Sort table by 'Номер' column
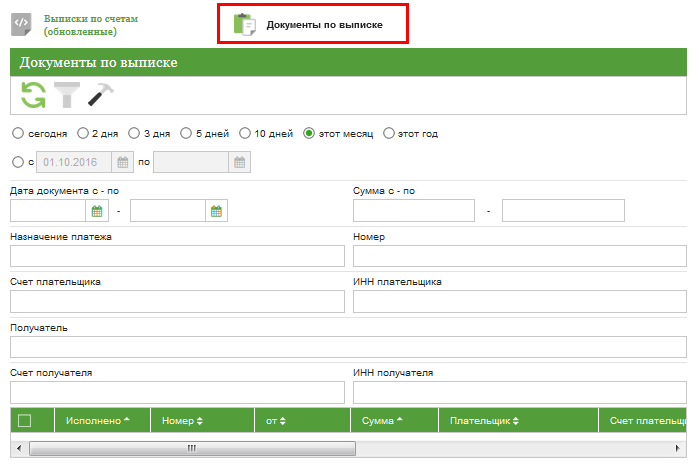The height and width of the screenshot is (465, 699). 182,421
